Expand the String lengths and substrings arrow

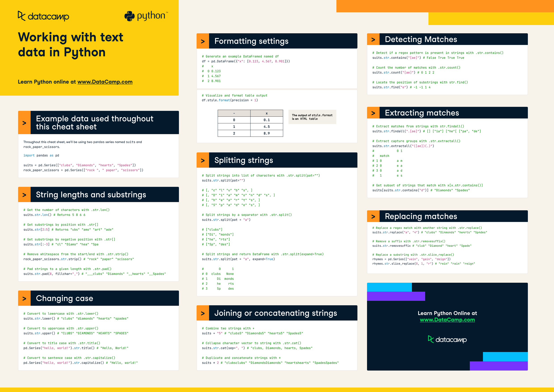coord(24,195)
